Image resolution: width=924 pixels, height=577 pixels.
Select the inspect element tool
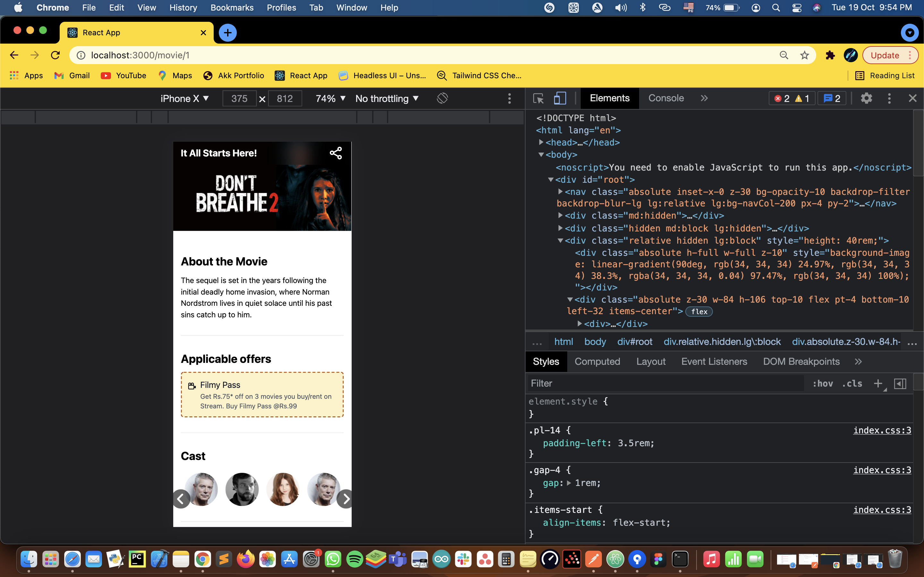pos(538,98)
